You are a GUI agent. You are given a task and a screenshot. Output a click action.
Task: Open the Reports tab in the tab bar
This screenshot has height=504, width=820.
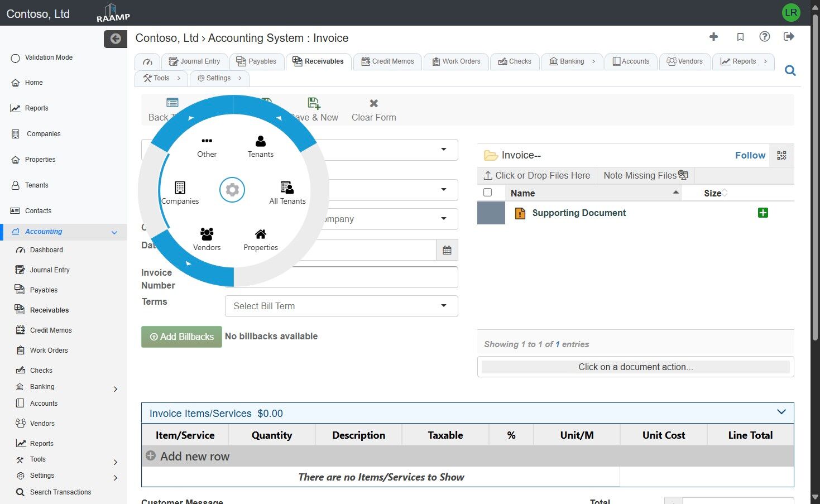(744, 61)
